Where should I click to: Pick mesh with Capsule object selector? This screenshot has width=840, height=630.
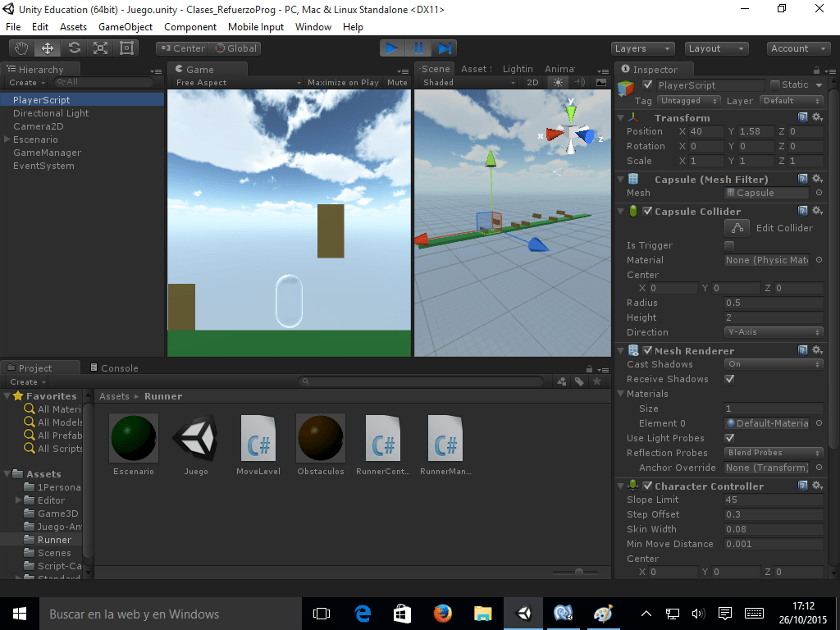coord(819,193)
